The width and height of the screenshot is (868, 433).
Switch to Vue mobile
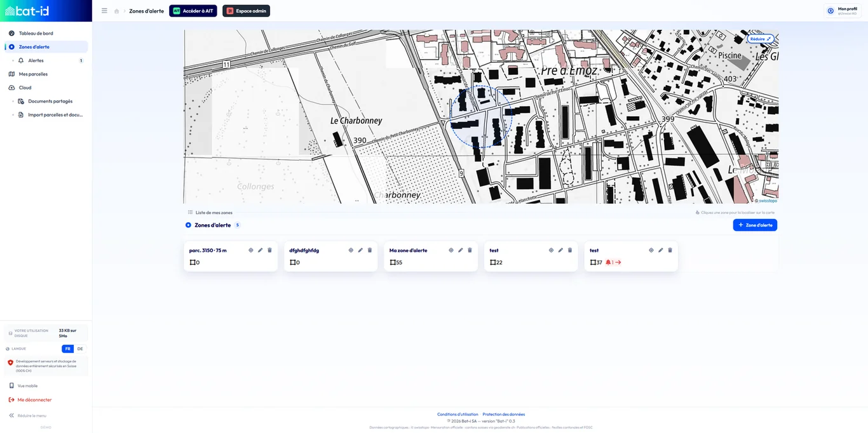(x=24, y=385)
